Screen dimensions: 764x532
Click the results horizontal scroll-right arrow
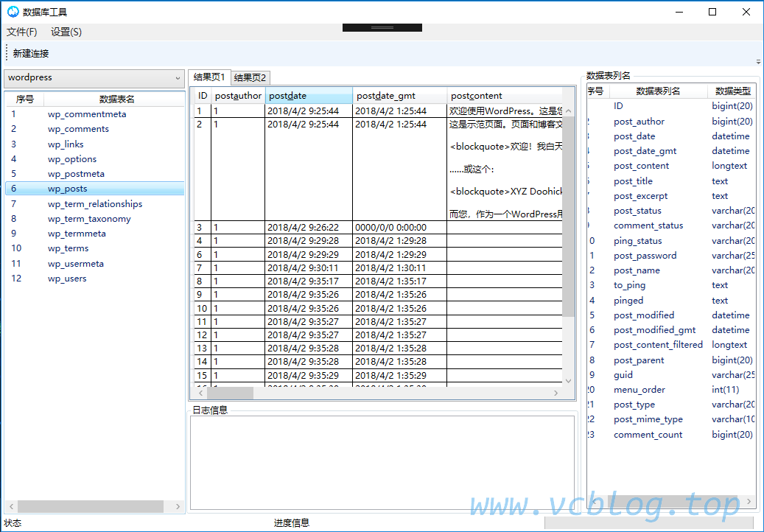[556, 393]
